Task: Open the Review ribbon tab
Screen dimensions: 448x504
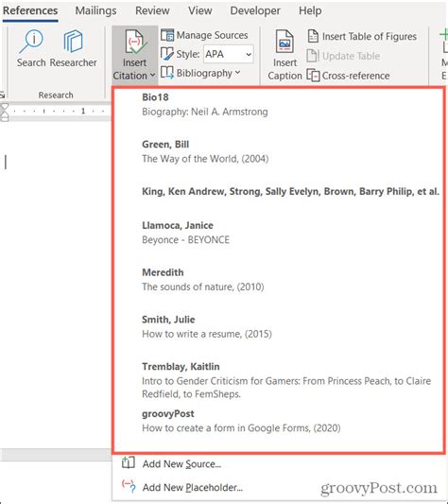Action: click(x=152, y=10)
